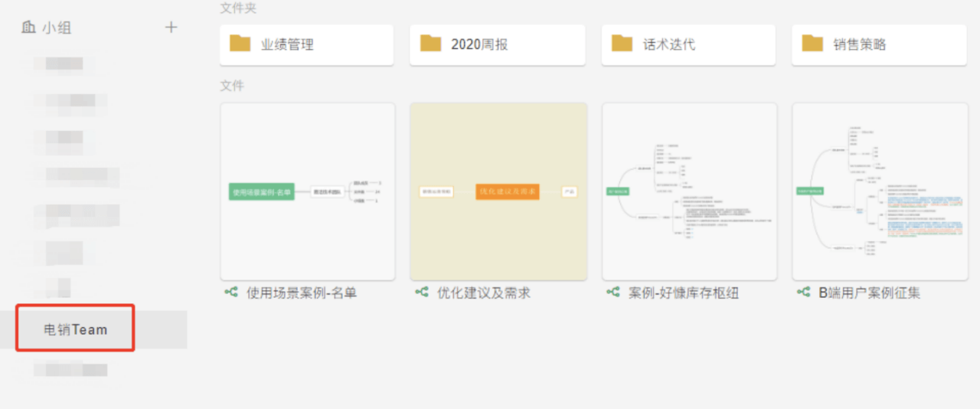Open the 案例-好慷库存枢纽 mind map thumbnail
This screenshot has width=980, height=409.
pos(689,191)
